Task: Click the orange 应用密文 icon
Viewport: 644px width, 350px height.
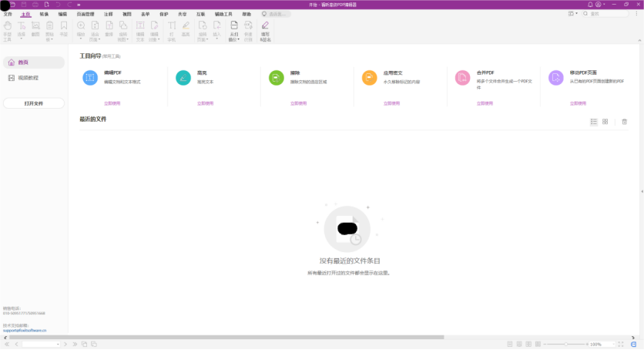Action: [369, 78]
